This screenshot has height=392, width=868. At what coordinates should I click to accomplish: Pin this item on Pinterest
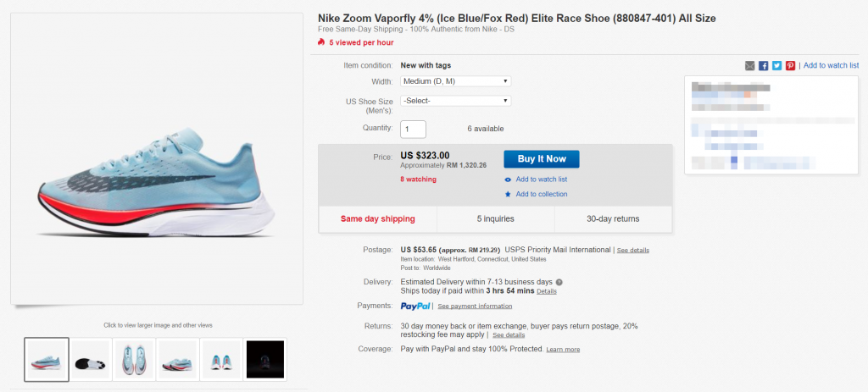[x=790, y=65]
